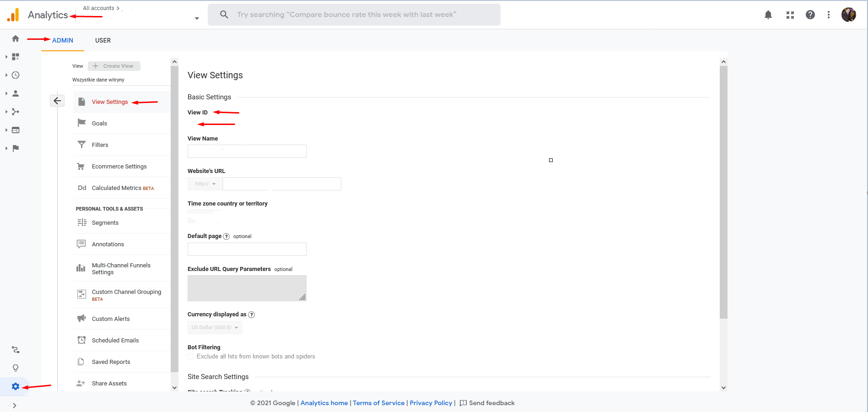Click the user profile avatar
The height and width of the screenshot is (412, 868).
click(x=849, y=15)
